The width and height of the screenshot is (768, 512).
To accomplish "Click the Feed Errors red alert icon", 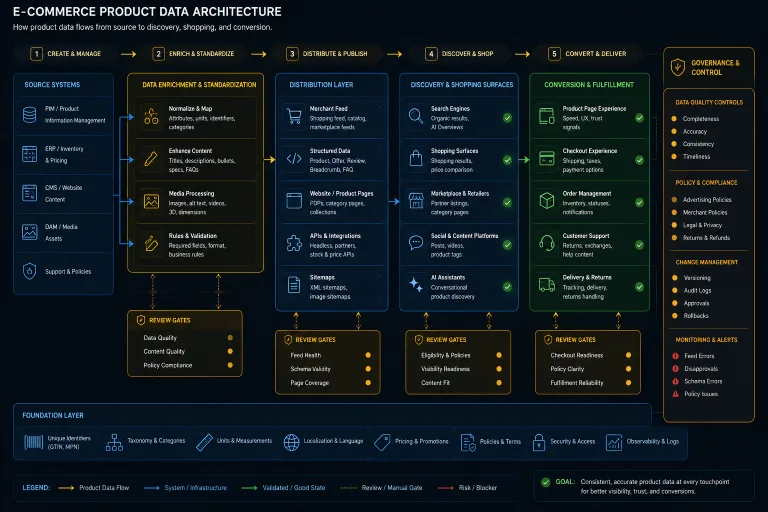I will [x=675, y=356].
